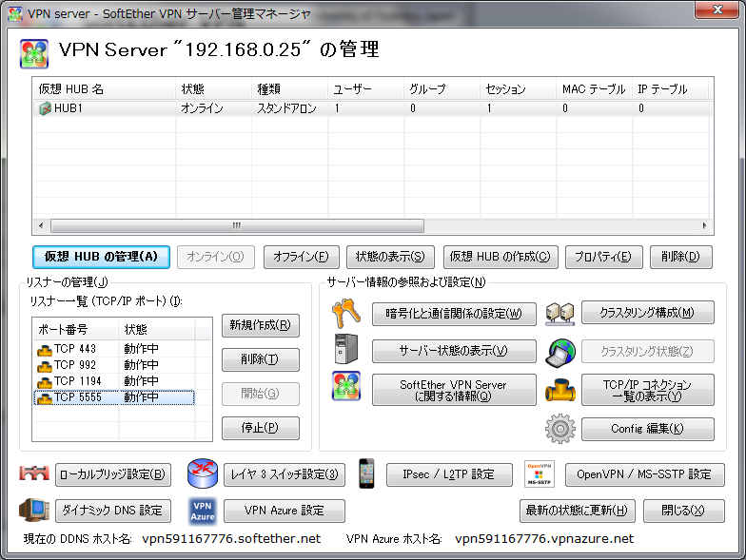Open Config 編集(K) button
This screenshot has width=746, height=560.
click(647, 429)
